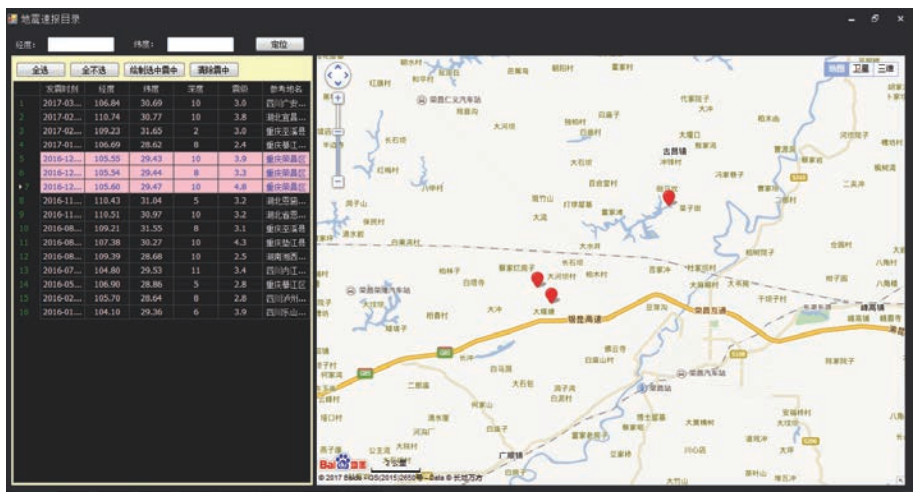The width and height of the screenshot is (921, 501).
Task: Focus the 经度 longitude input field
Action: [x=81, y=44]
